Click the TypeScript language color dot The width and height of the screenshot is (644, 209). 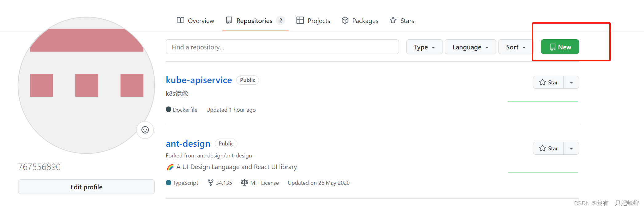tap(169, 183)
